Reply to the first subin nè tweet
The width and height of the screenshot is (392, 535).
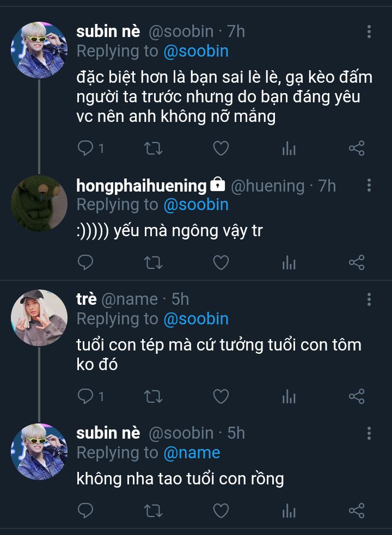click(85, 148)
